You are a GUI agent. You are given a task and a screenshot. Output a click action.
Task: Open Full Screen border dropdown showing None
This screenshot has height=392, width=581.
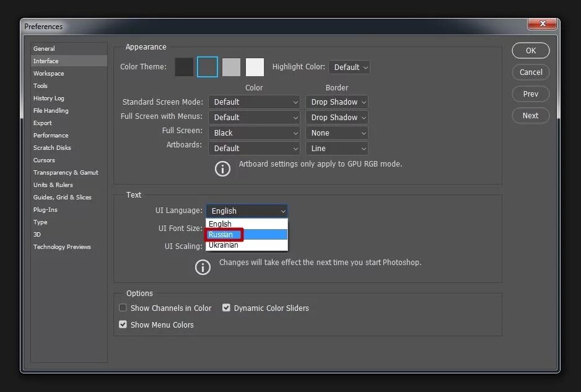(337, 133)
